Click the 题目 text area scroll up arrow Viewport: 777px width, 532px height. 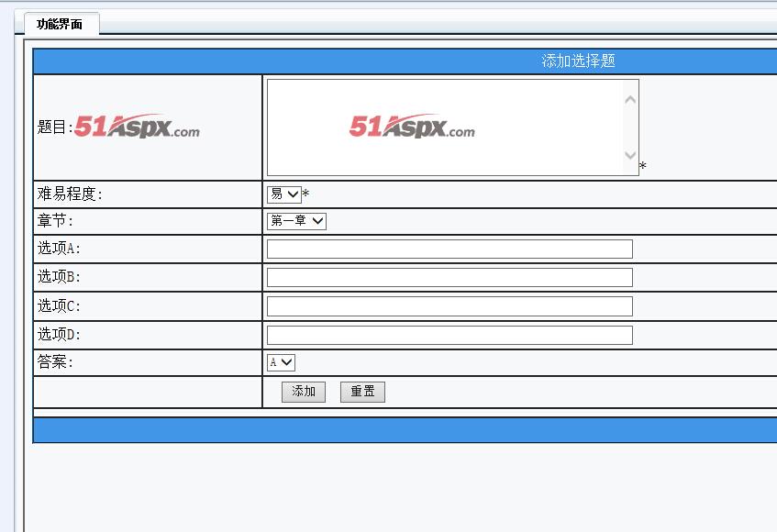[630, 100]
